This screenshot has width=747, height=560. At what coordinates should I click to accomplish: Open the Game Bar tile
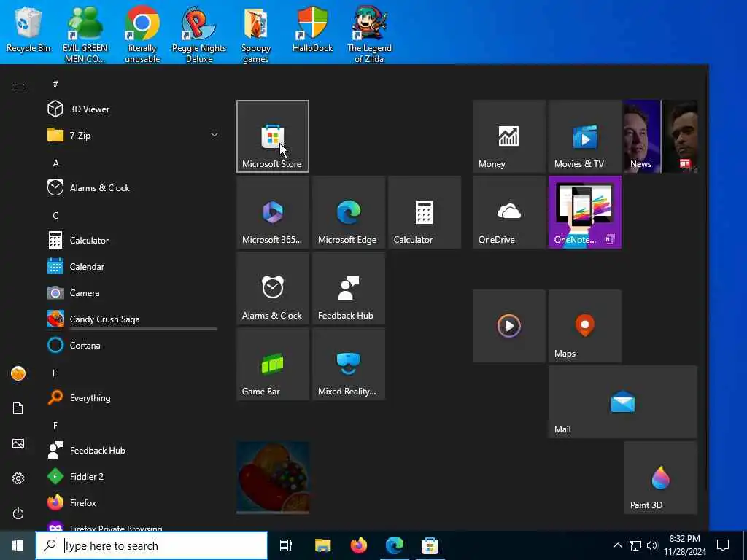point(273,364)
